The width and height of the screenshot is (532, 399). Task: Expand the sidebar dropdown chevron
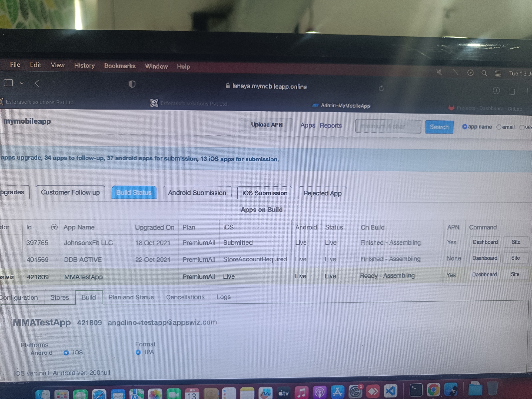pos(21,83)
